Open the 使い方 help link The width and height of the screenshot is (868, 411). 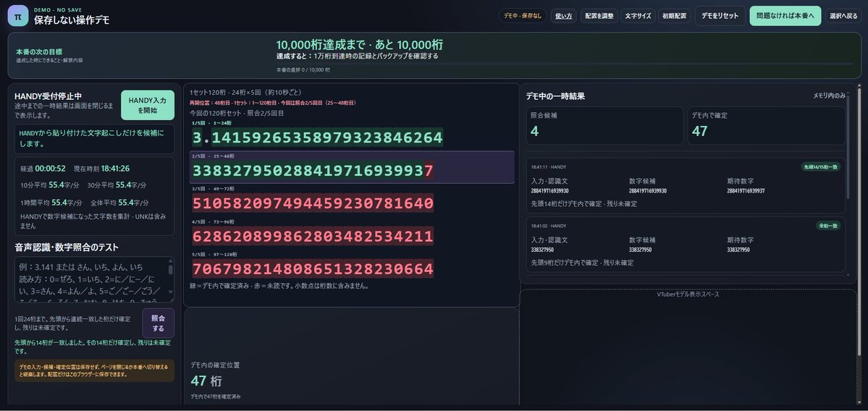pyautogui.click(x=563, y=16)
